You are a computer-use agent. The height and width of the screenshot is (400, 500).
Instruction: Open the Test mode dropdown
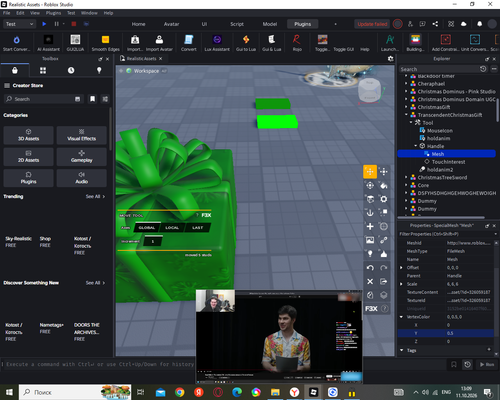click(19, 24)
